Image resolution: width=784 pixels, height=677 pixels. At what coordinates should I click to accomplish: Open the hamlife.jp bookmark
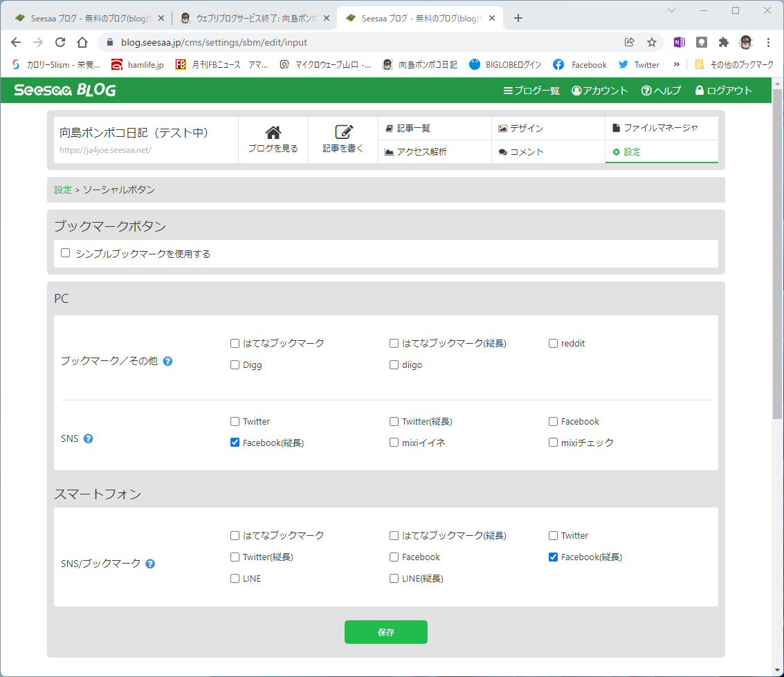[138, 64]
